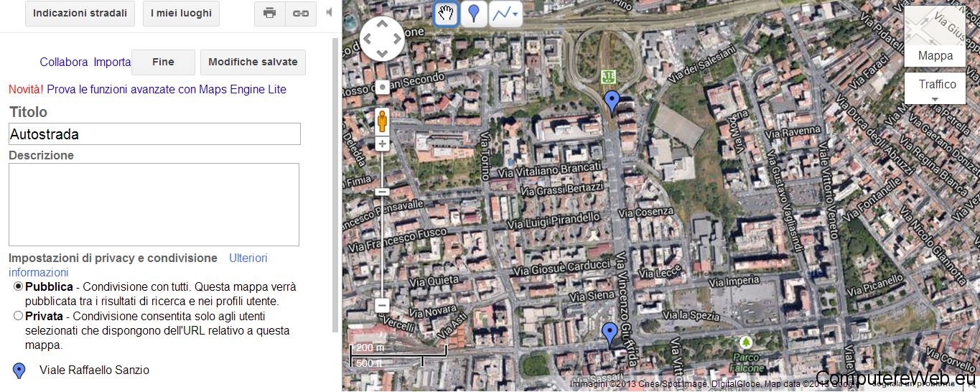Click the A18 highway shield icon

click(609, 76)
